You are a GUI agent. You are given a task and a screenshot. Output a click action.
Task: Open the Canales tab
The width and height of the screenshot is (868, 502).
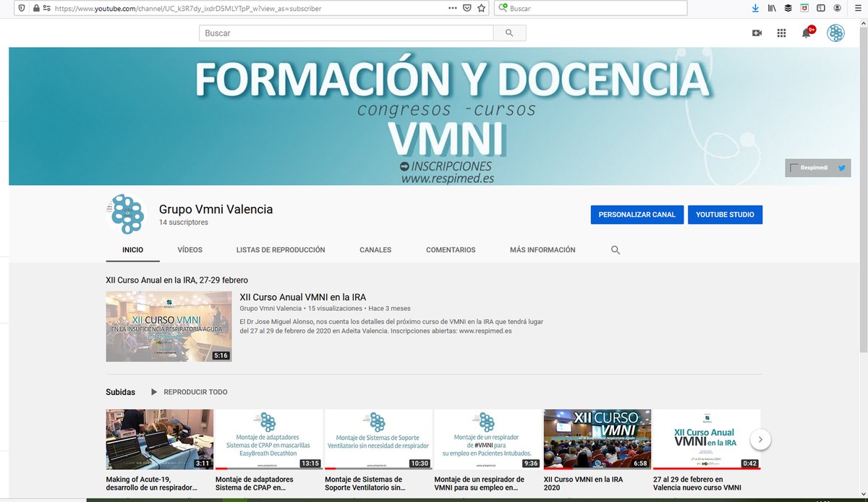tap(375, 250)
